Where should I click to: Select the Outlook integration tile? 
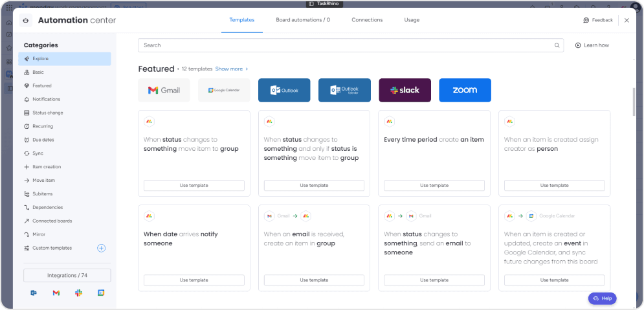point(284,91)
